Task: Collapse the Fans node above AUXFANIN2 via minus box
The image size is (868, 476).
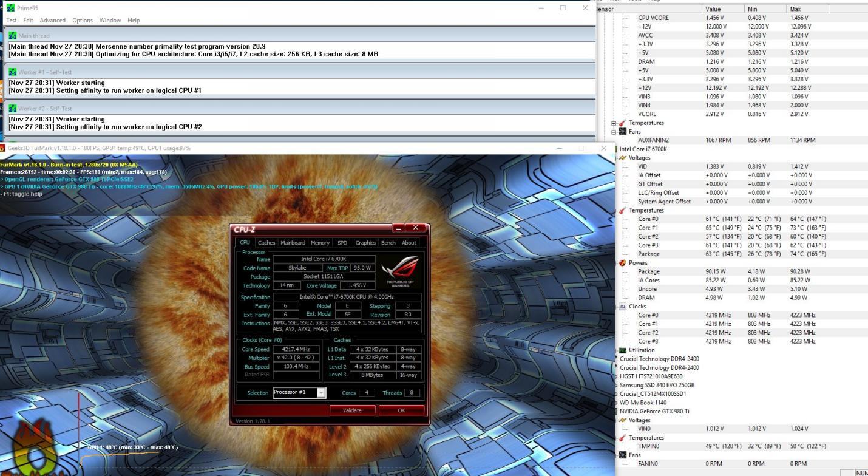Action: click(614, 132)
